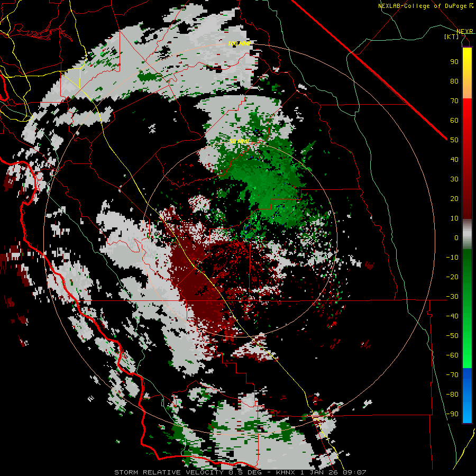Click the positive 10 value on the scale
This screenshot has height=476, width=476.
(x=454, y=218)
